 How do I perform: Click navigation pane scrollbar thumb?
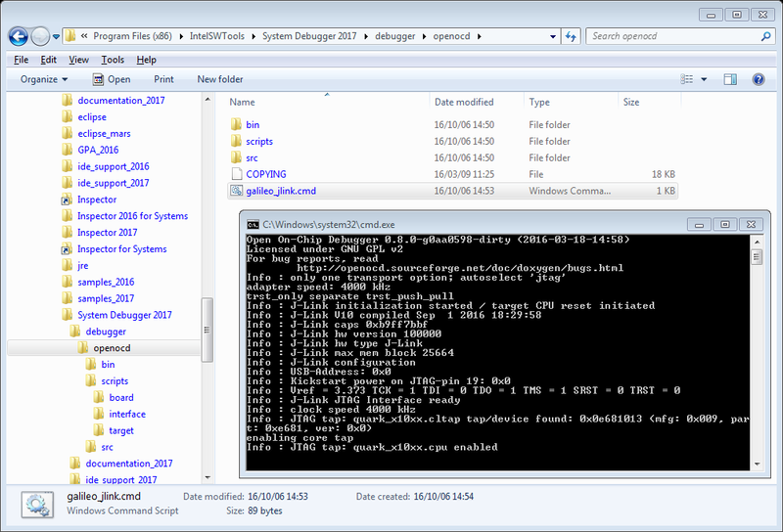click(207, 330)
